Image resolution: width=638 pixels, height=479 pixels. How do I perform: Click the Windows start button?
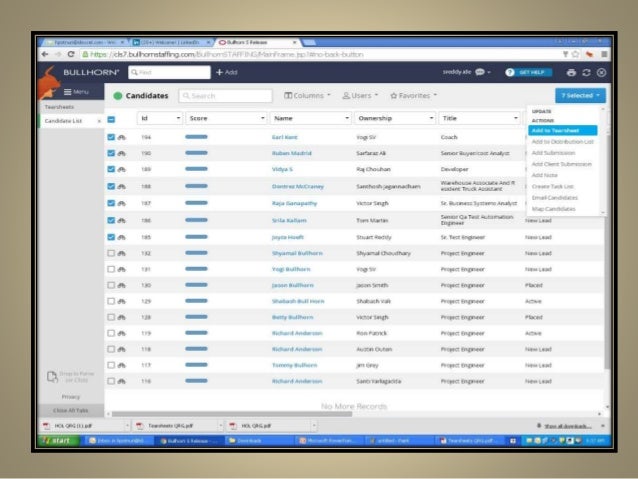[x=58, y=440]
